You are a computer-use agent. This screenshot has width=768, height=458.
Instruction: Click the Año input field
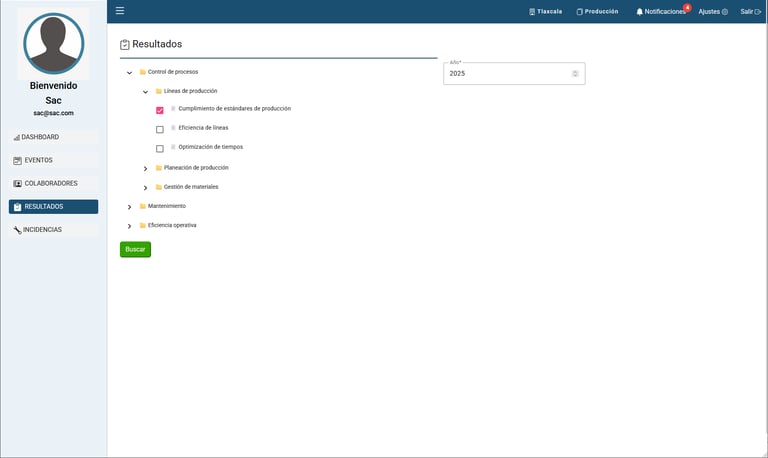[514, 73]
